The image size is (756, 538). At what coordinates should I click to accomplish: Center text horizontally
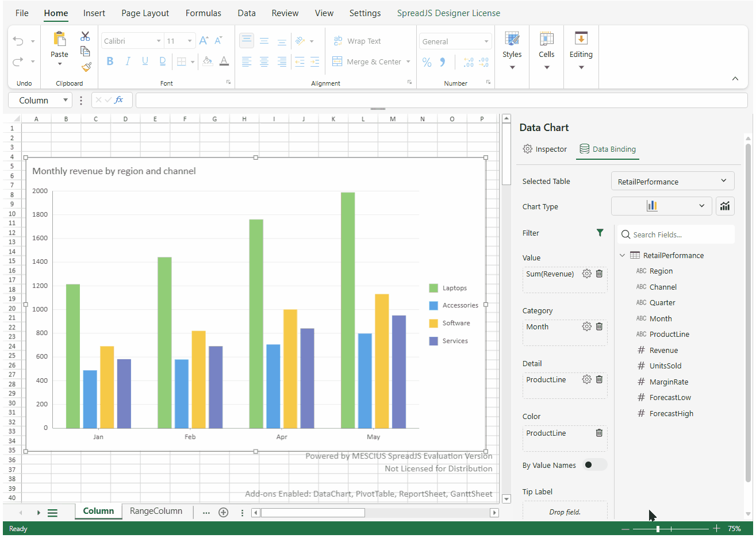click(264, 62)
